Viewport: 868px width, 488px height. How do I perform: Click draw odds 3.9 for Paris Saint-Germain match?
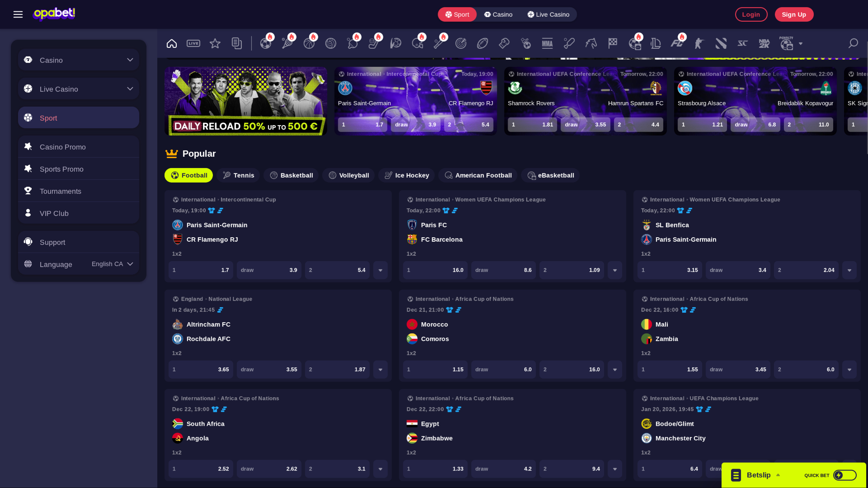tap(269, 270)
